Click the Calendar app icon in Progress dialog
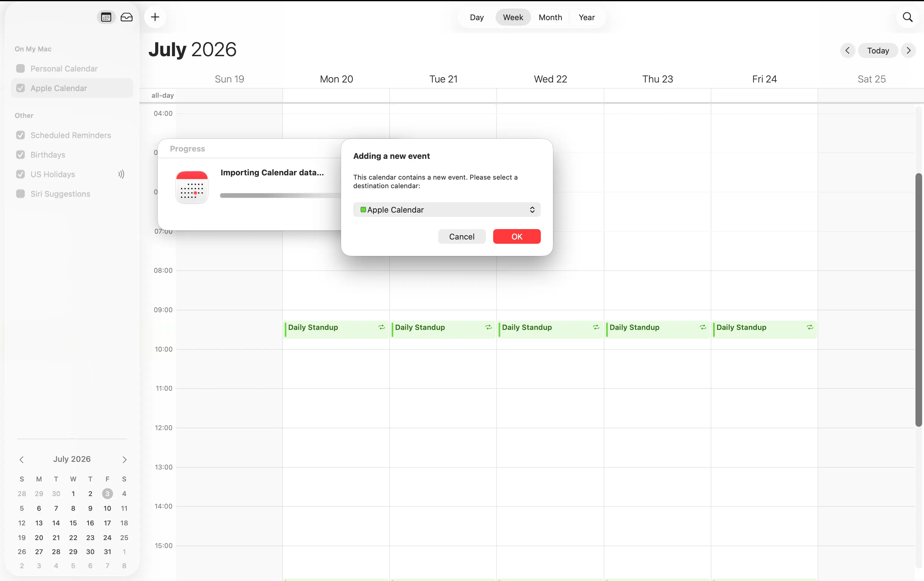The image size is (924, 581). [192, 187]
